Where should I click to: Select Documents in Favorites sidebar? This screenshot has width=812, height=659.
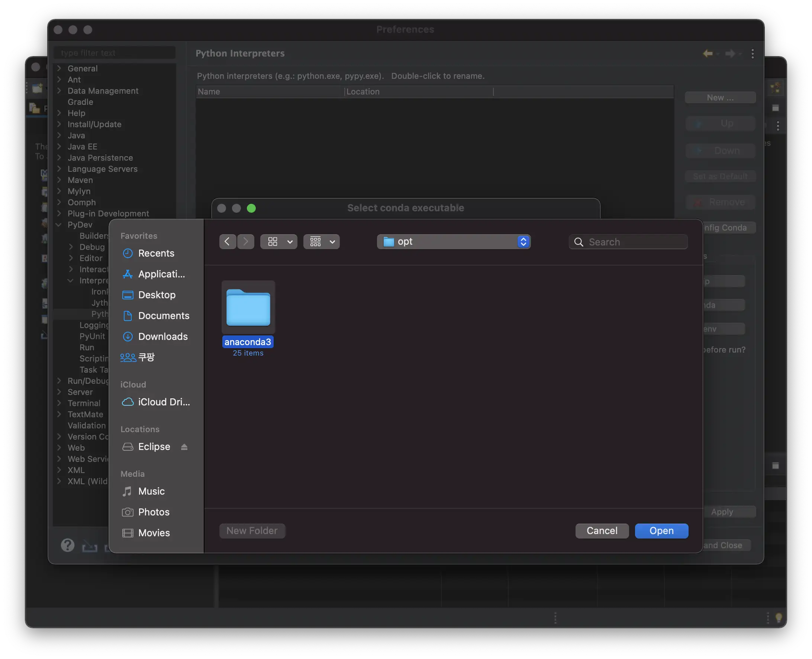coord(163,316)
